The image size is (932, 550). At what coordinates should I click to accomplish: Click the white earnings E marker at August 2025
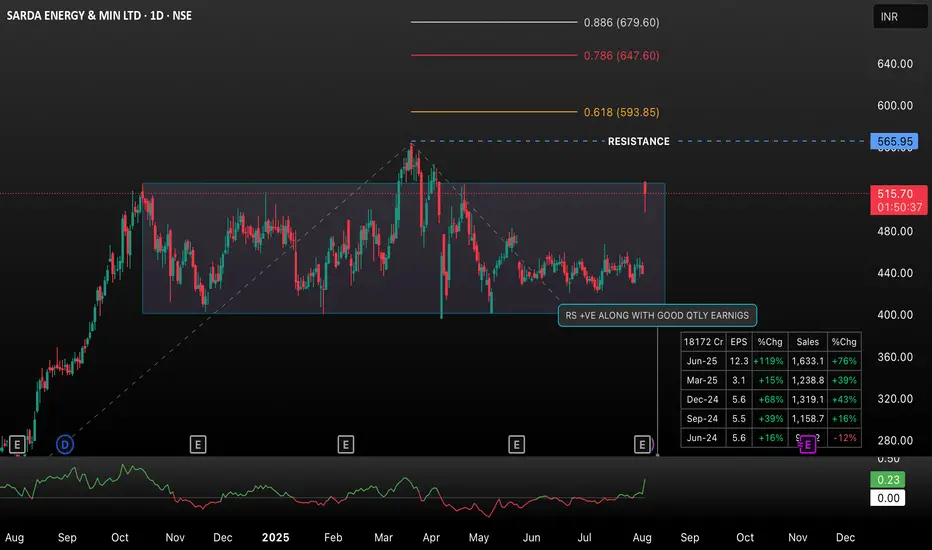click(x=642, y=444)
